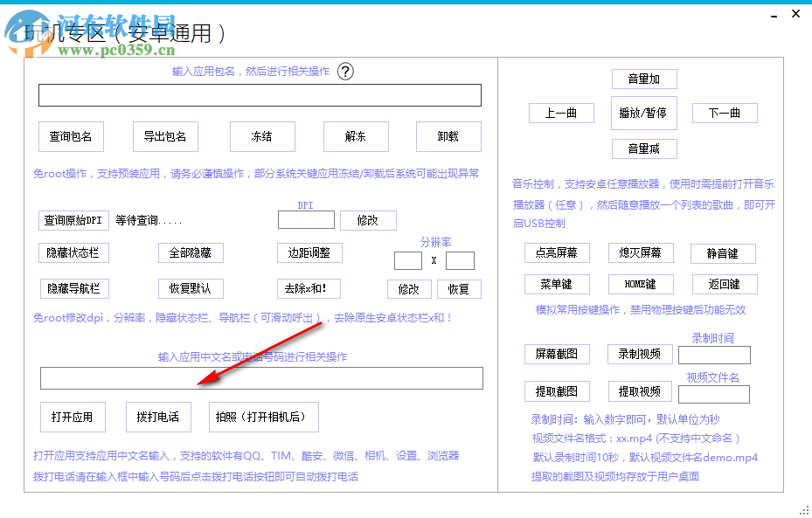Click the 静音键 button

tap(723, 253)
